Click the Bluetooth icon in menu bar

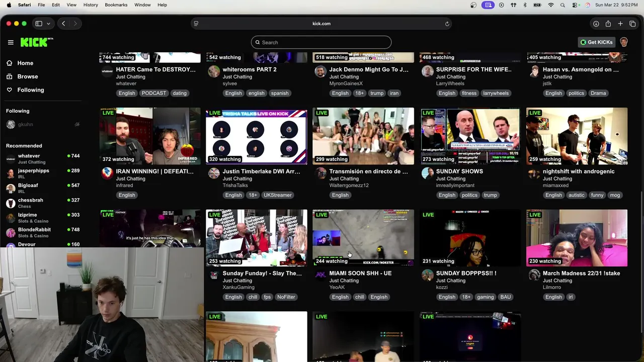(x=525, y=5)
